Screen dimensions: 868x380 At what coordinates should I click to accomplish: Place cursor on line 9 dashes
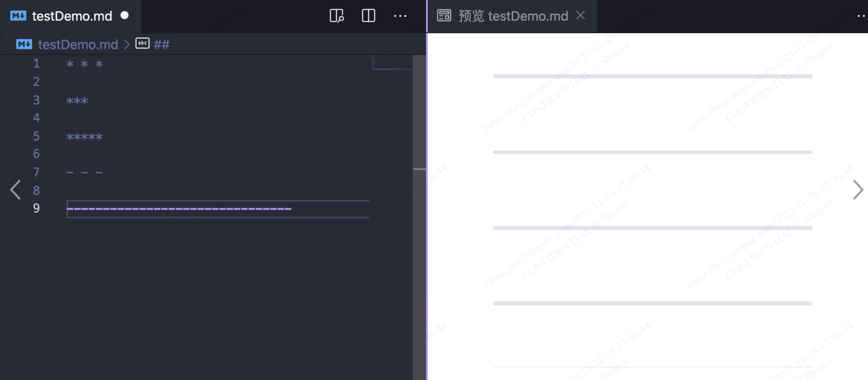(179, 209)
